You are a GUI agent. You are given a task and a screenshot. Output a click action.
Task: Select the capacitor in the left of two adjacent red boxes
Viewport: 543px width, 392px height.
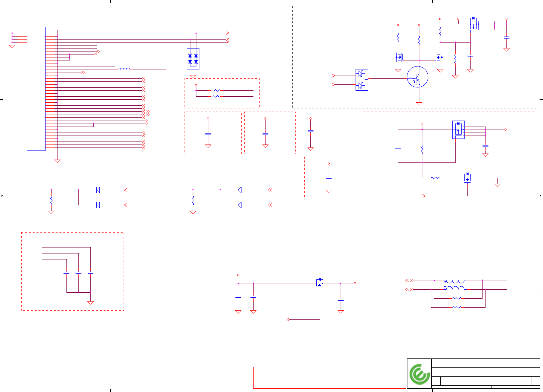[208, 134]
